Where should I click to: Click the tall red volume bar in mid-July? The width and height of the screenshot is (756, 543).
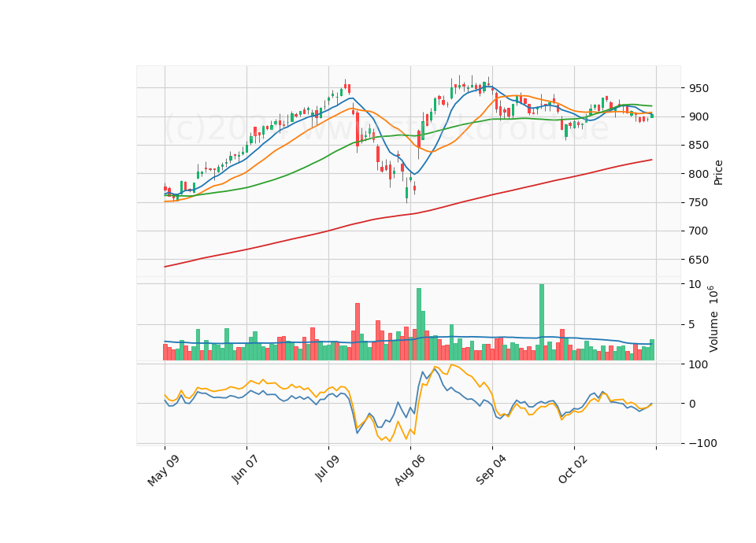point(358,332)
